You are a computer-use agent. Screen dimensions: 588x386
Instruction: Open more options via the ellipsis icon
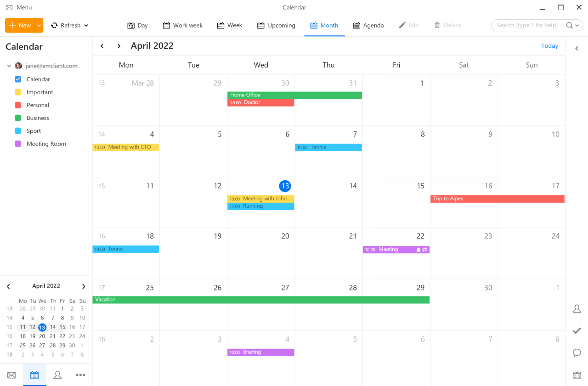pyautogui.click(x=80, y=375)
